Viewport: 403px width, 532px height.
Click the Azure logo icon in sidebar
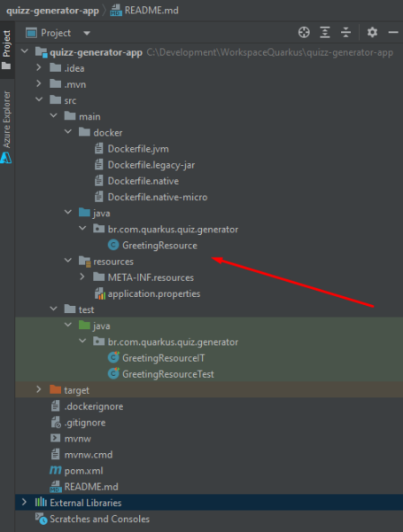point(6,158)
